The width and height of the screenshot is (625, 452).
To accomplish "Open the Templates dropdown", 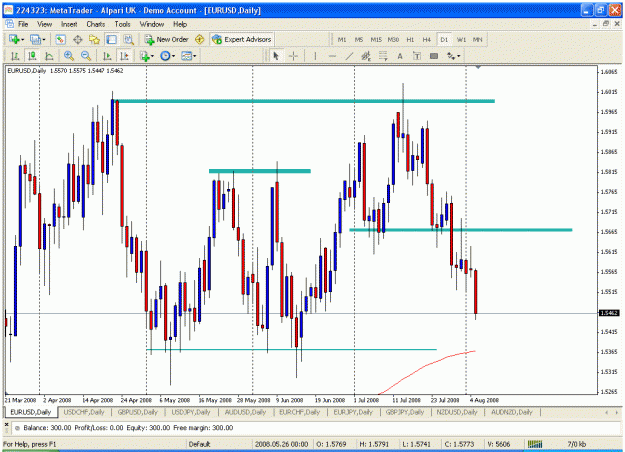I will [189, 56].
